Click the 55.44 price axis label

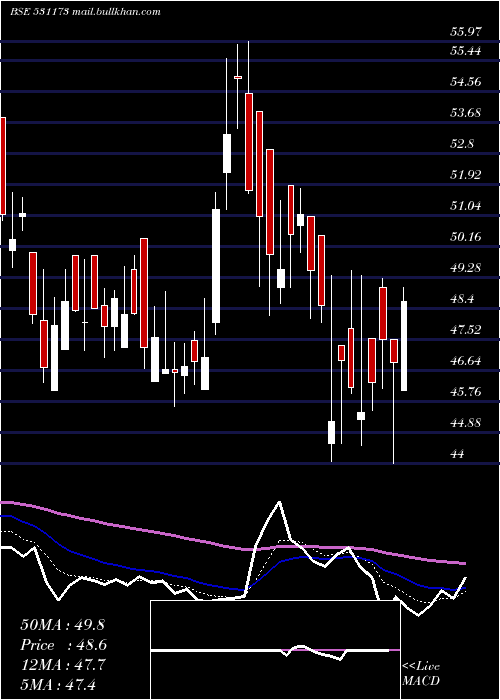point(466,51)
